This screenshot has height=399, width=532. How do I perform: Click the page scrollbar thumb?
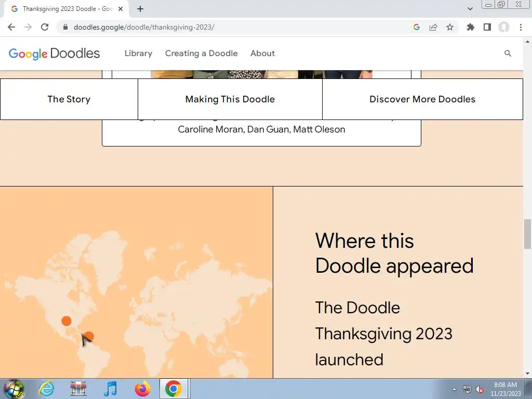(527, 234)
